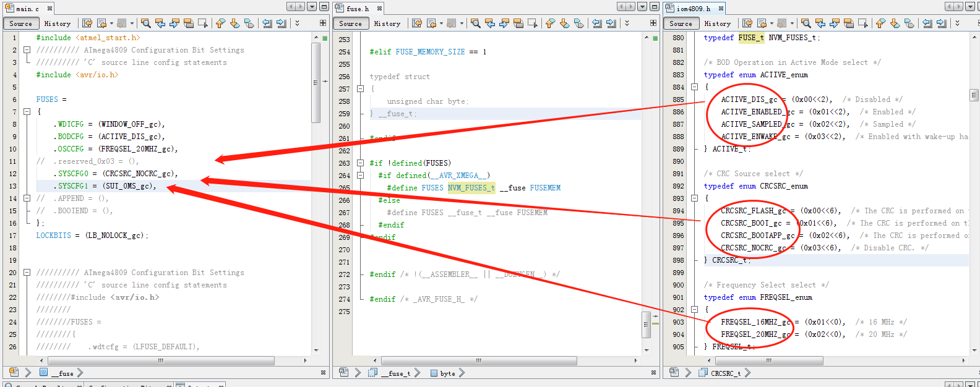Image resolution: width=980 pixels, height=387 pixels.
Task: Click split editor icon in main.c pane
Action: pyautogui.click(x=323, y=23)
